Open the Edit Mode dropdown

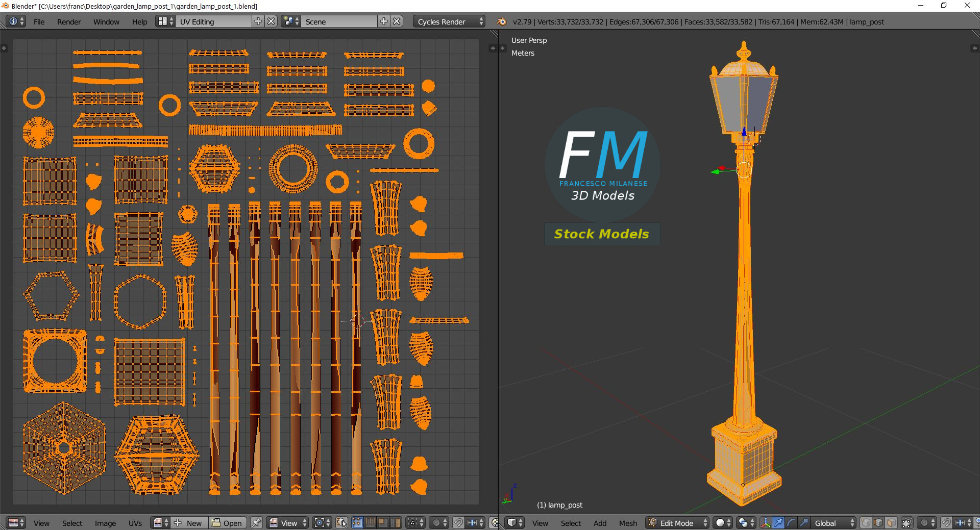click(677, 523)
